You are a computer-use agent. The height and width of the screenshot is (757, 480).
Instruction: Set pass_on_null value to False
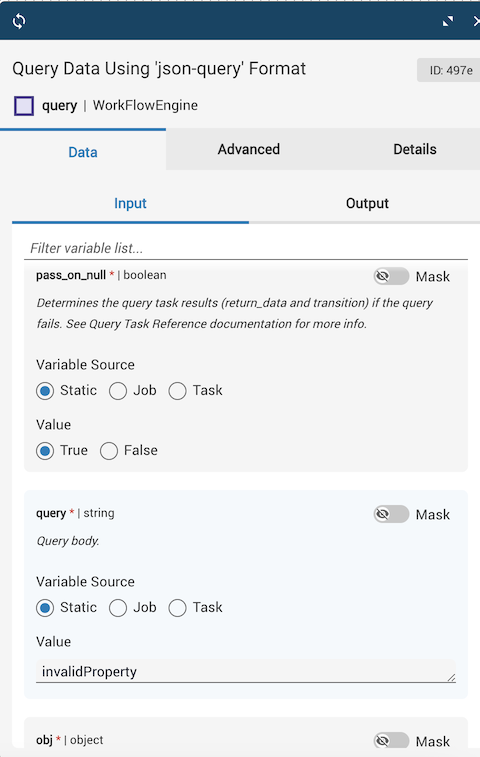(109, 451)
